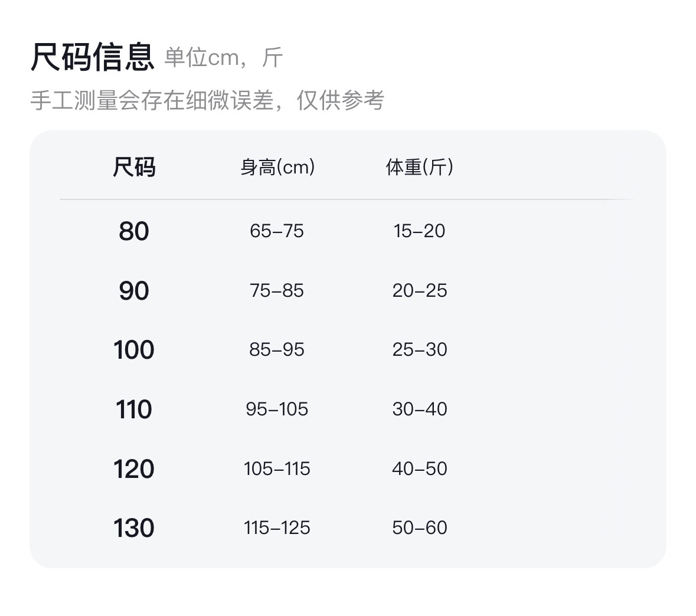This screenshot has height=616, width=696.
Task: Click the 20–25 weight cell
Action: pyautogui.click(x=419, y=290)
